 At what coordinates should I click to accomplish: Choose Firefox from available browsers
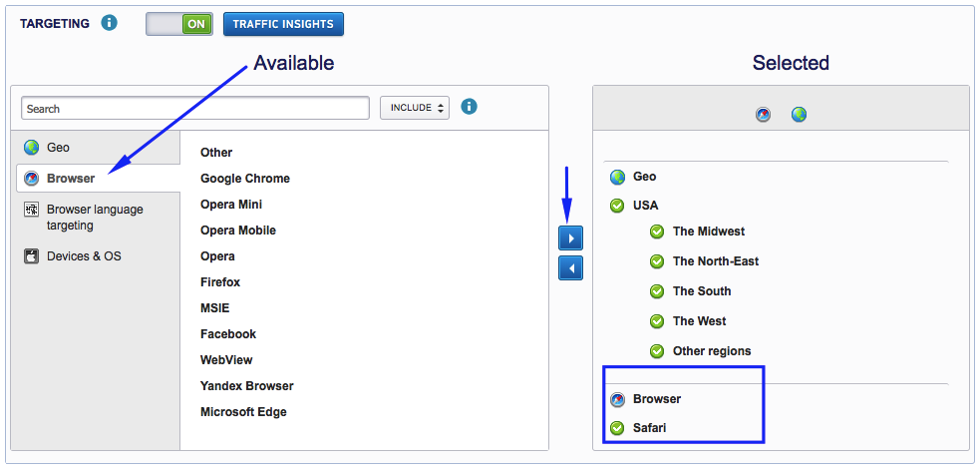[x=220, y=282]
